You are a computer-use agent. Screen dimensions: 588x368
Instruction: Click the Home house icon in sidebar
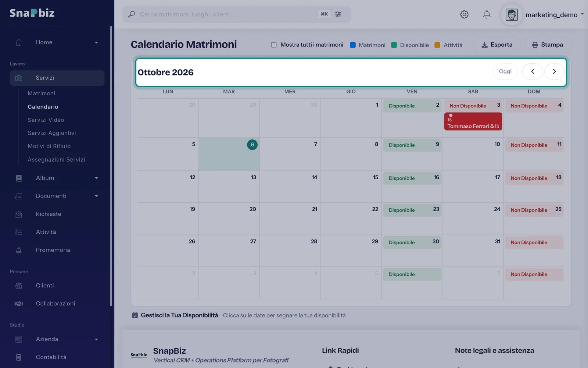19,42
